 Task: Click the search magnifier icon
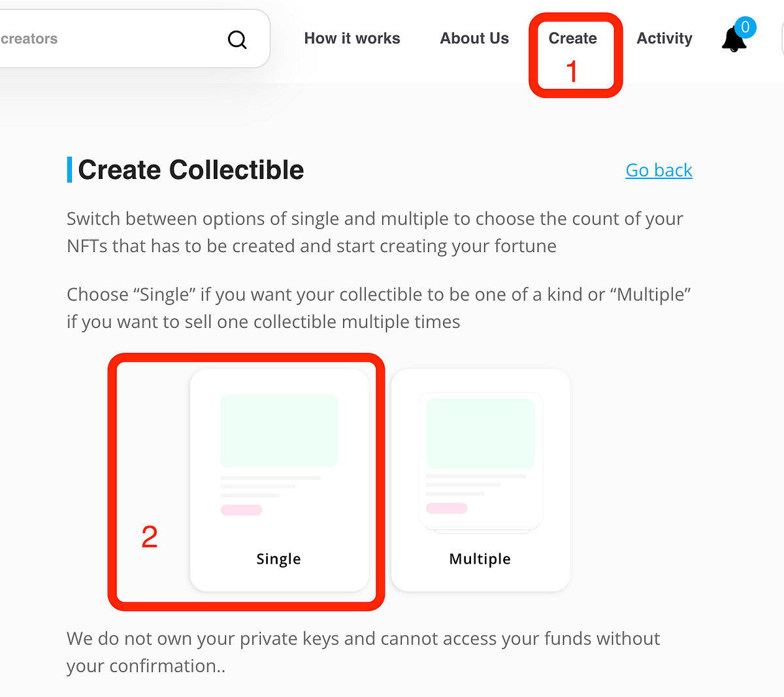pyautogui.click(x=237, y=40)
